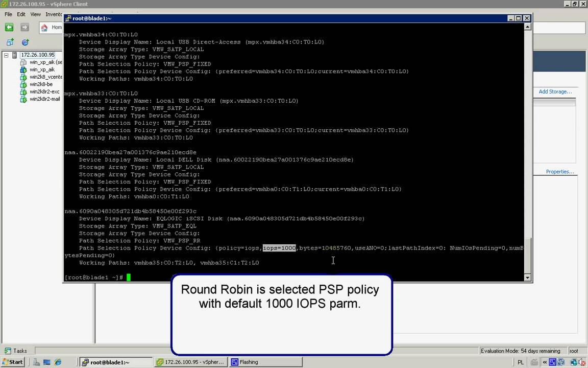Click the running VM icon for win2k8_vcente

pos(23,77)
